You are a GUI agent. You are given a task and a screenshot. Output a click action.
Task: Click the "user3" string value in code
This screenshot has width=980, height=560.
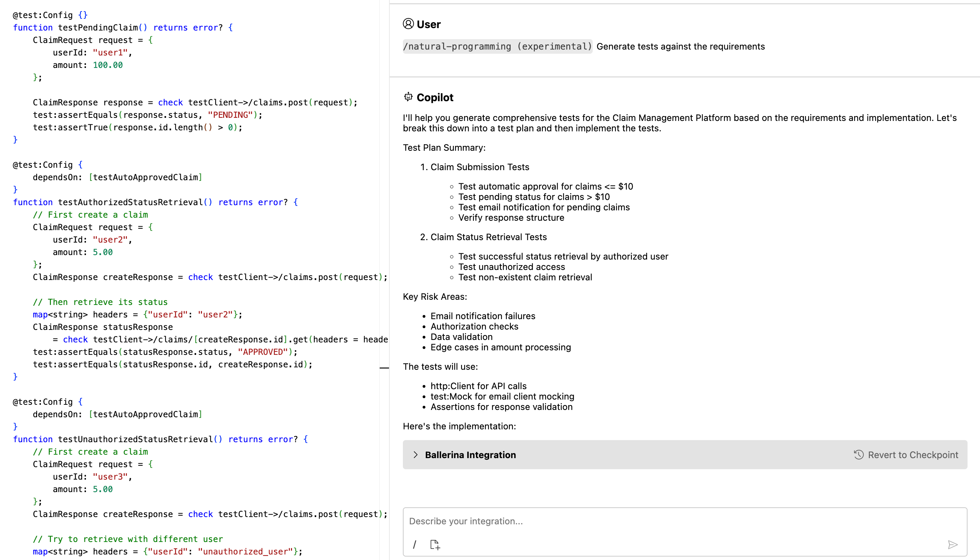pos(111,476)
